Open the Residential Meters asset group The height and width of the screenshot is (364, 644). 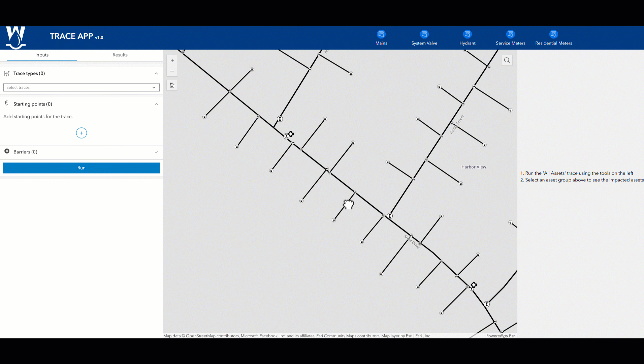[554, 37]
